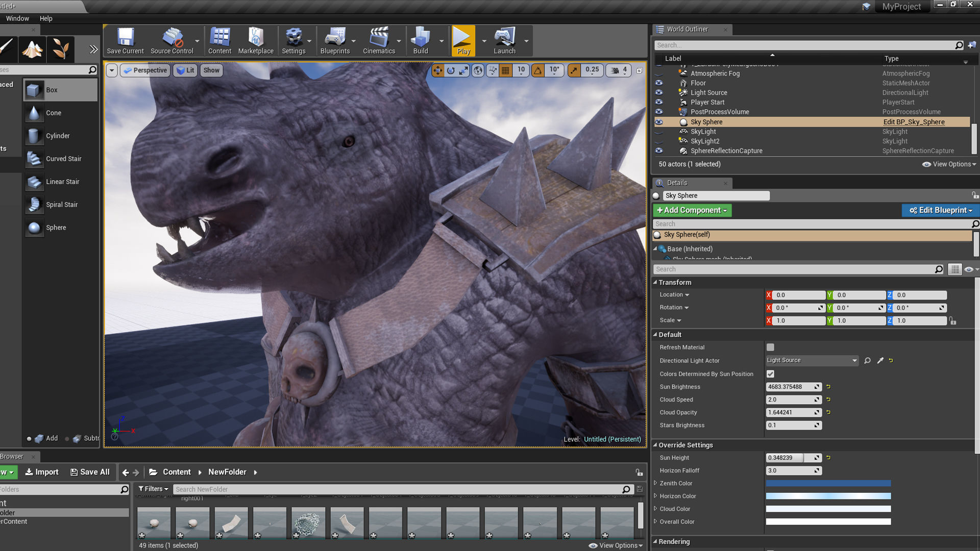
Task: Pick actor from scene eyedropper icon
Action: click(880, 361)
